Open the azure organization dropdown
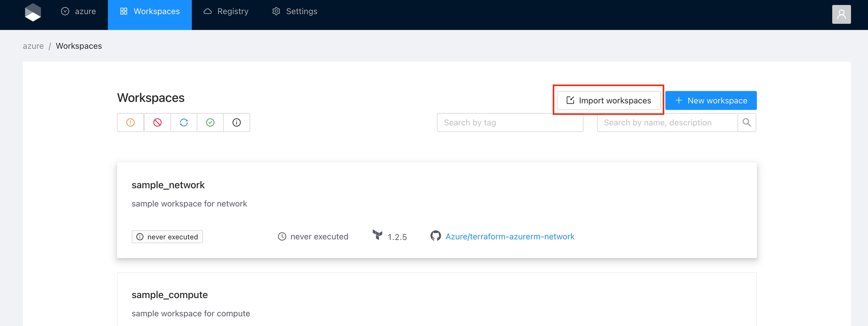Viewport: 868px width, 326px height. click(x=78, y=11)
